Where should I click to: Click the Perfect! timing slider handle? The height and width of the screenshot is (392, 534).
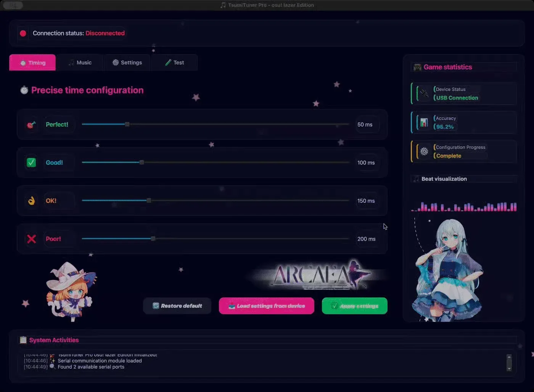pos(127,124)
